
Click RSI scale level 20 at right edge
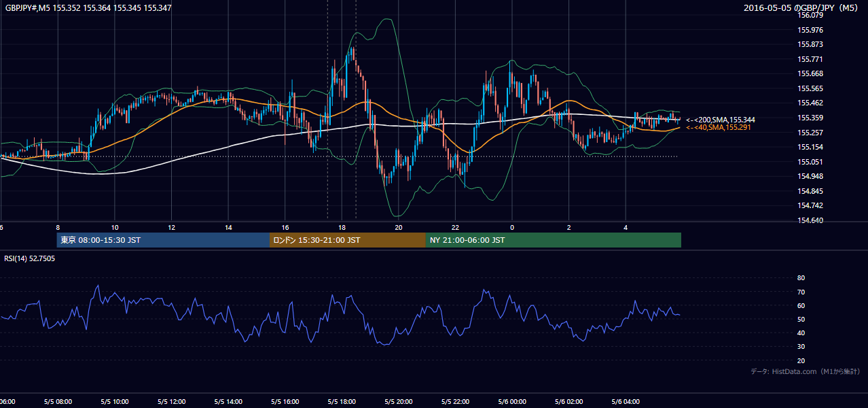pyautogui.click(x=801, y=360)
